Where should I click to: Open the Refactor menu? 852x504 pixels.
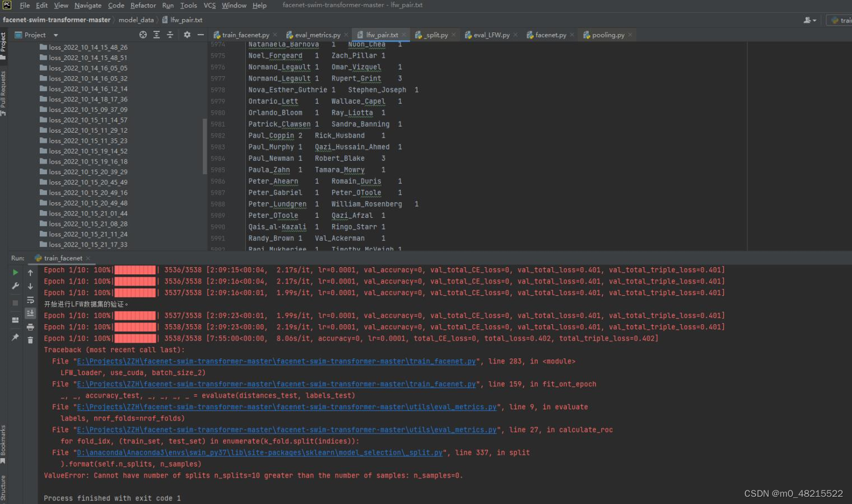tap(143, 5)
